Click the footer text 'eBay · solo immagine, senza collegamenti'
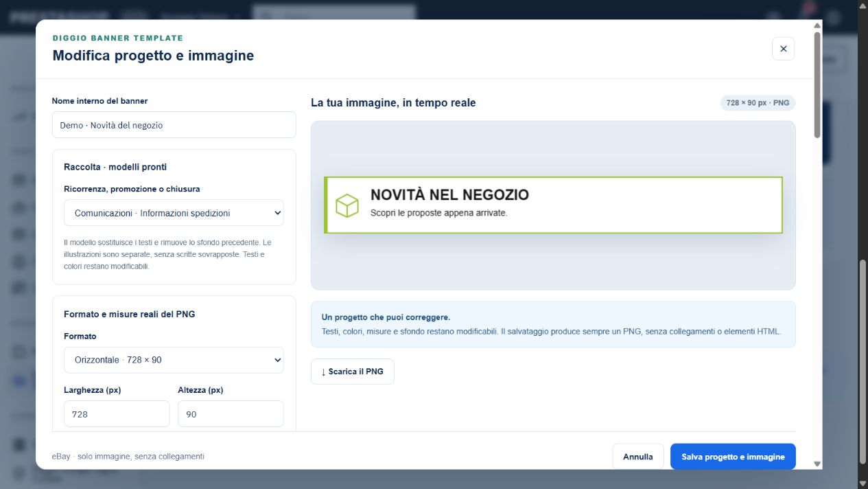Screen dimensions: 868x489 pos(128,456)
